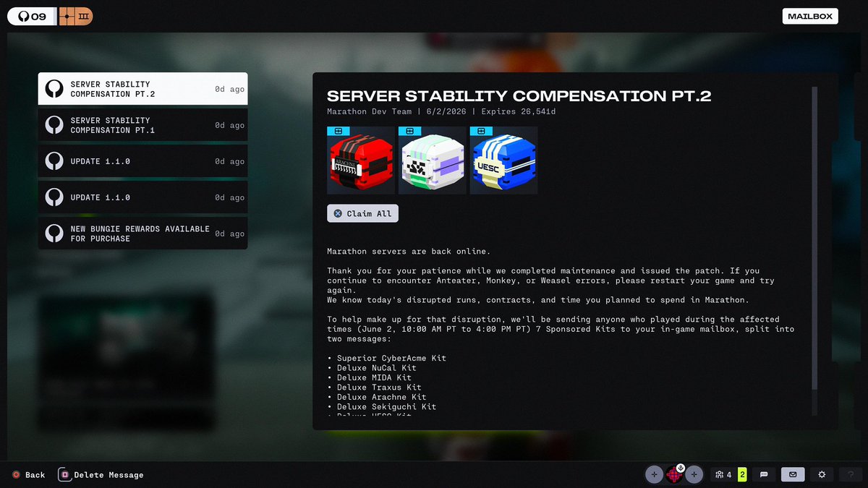Image resolution: width=868 pixels, height=488 pixels.
Task: Click the red circle Back button icon
Action: pyautogui.click(x=16, y=475)
